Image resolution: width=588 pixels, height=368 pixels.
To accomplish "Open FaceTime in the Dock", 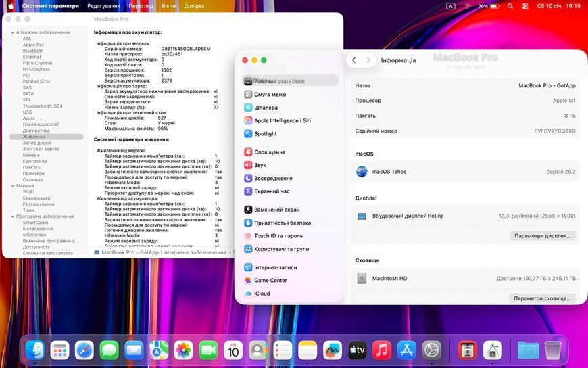I will tap(208, 350).
